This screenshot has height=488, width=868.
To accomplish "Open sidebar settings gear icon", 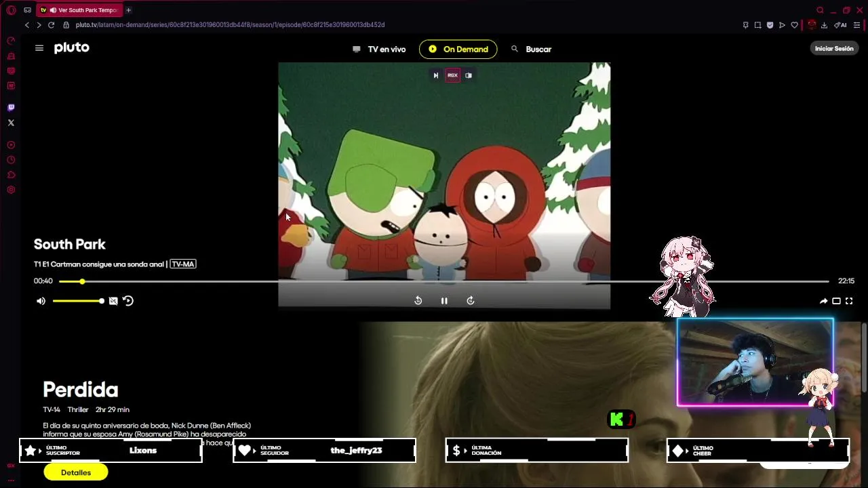I will click(x=11, y=190).
